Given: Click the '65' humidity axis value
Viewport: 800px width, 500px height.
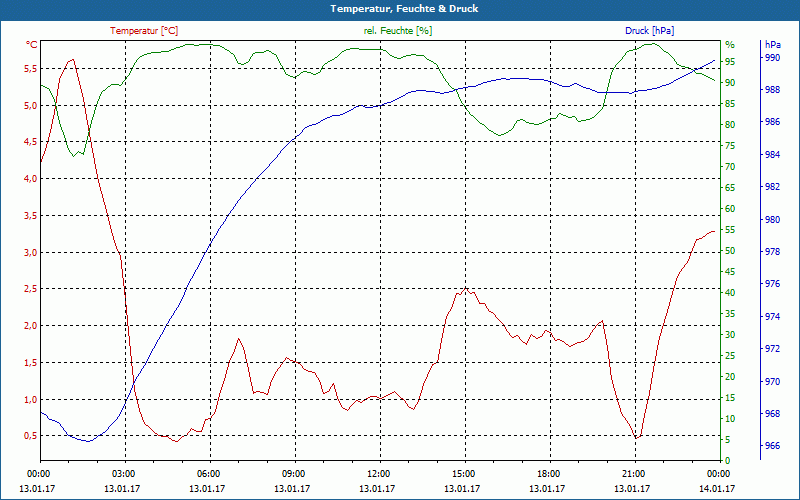Looking at the screenshot, I should pos(730,188).
